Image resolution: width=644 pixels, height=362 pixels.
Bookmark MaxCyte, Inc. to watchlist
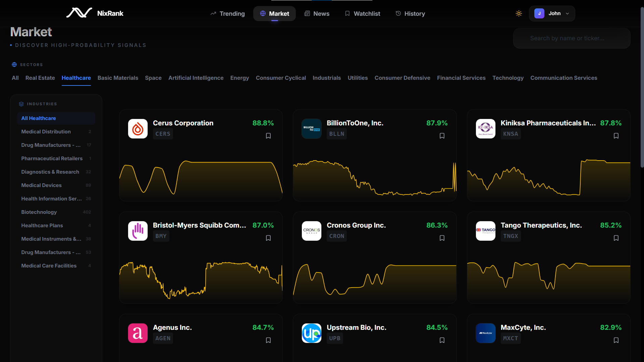[x=616, y=340]
